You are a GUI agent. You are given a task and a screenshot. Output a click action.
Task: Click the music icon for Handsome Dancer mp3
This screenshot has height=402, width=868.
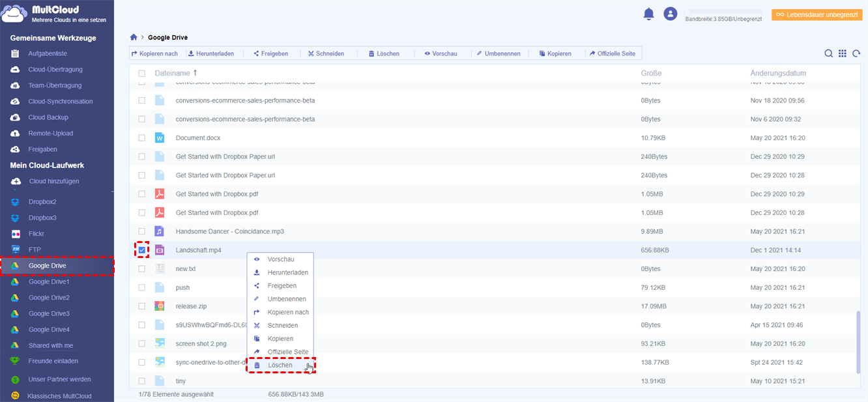point(160,231)
